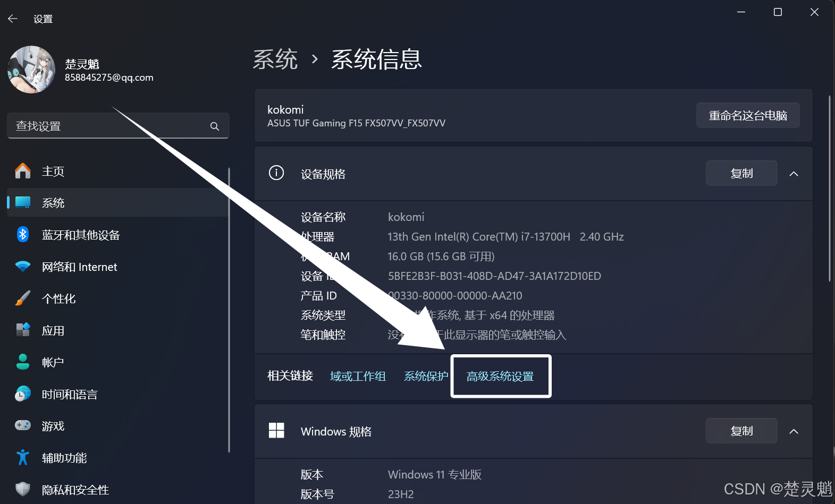
Task: Click device ID 5BFE2B3F-B031-408D-AD47-3A1A172D10ED
Action: [494, 276]
